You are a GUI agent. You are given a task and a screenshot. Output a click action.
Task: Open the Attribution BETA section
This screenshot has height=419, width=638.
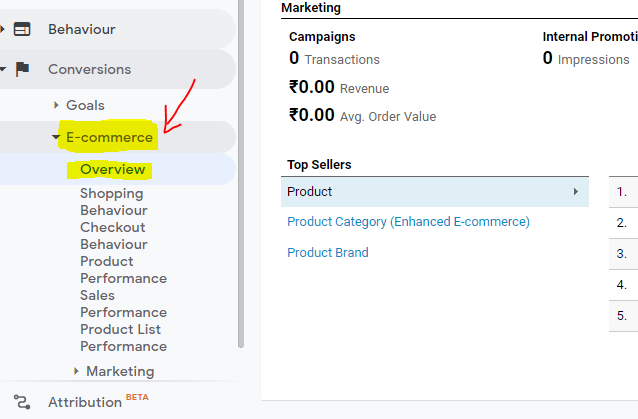pyautogui.click(x=84, y=402)
